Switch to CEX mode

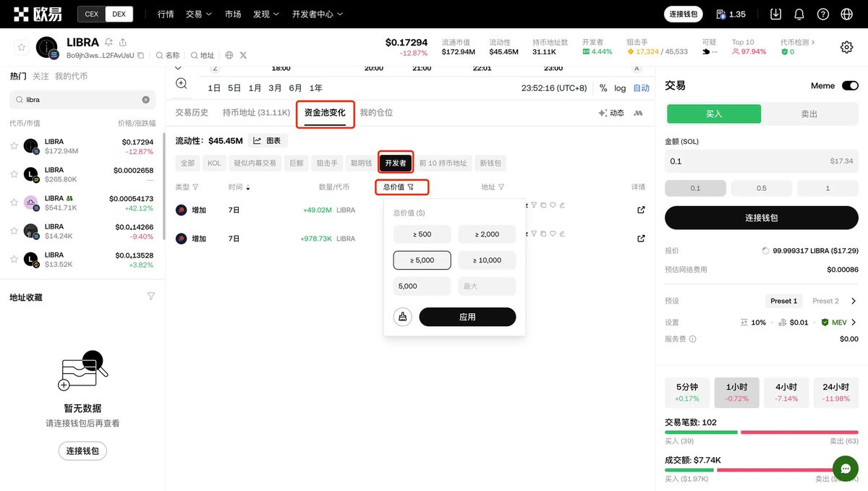[x=91, y=14]
